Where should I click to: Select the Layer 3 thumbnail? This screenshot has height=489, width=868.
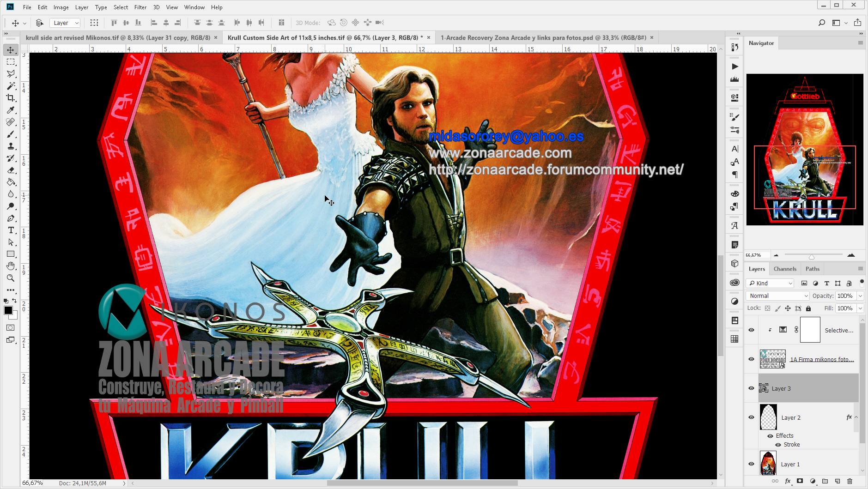click(x=764, y=388)
